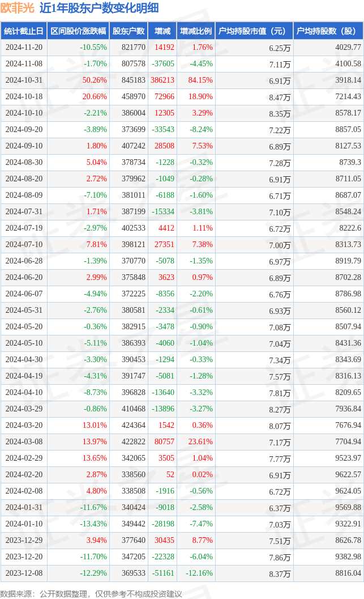Select the date cell 2024-04-19
The image size is (364, 599).
[24, 376]
